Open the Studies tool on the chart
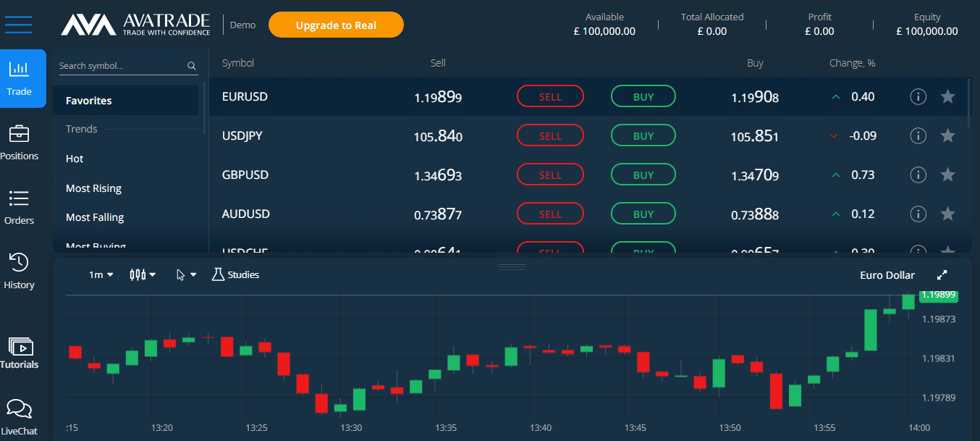 point(235,274)
